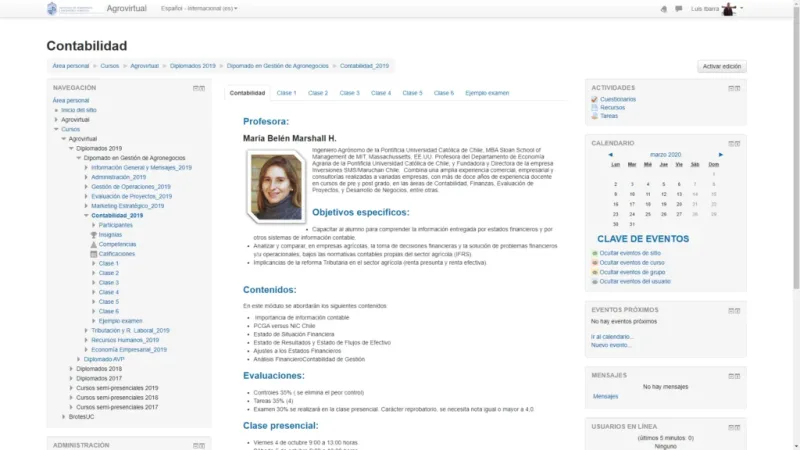Switch to the Clase 2 tab

318,93
